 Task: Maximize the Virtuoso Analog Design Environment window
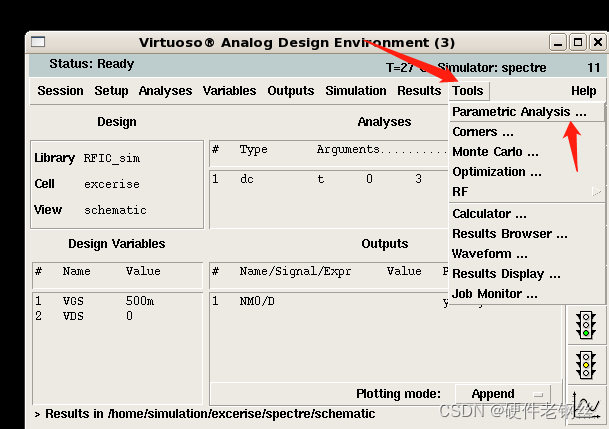coord(578,42)
